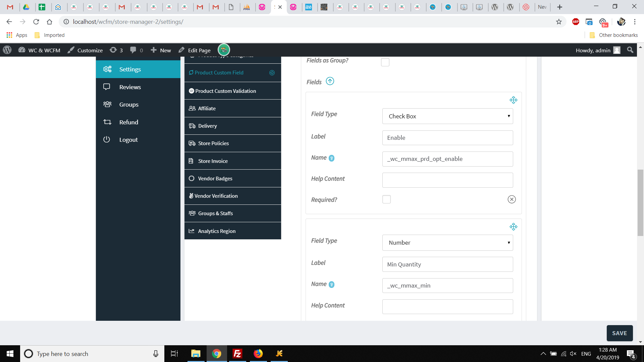
Task: Open the Windows notification center
Action: coord(631,354)
